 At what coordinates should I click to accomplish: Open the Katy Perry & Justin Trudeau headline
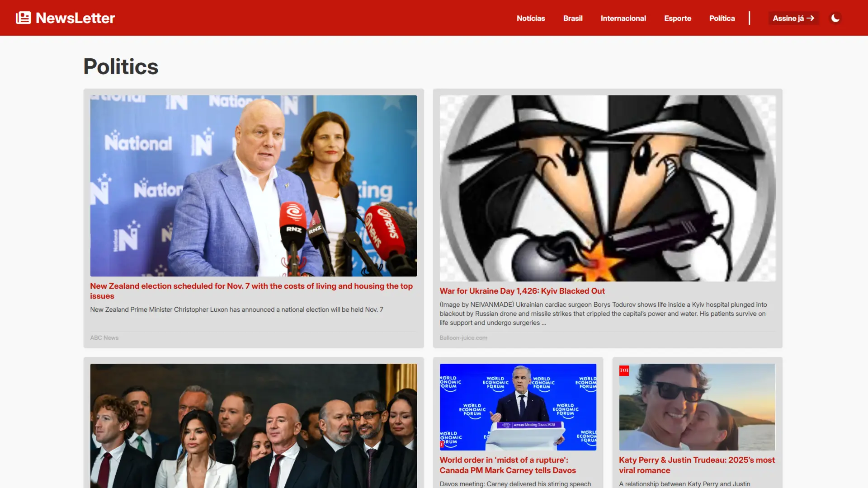tap(697, 465)
